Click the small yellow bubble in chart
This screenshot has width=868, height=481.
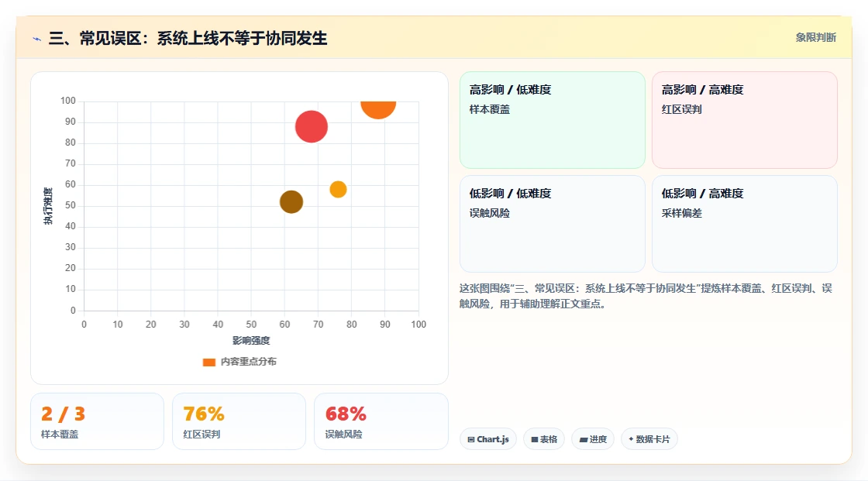[338, 189]
